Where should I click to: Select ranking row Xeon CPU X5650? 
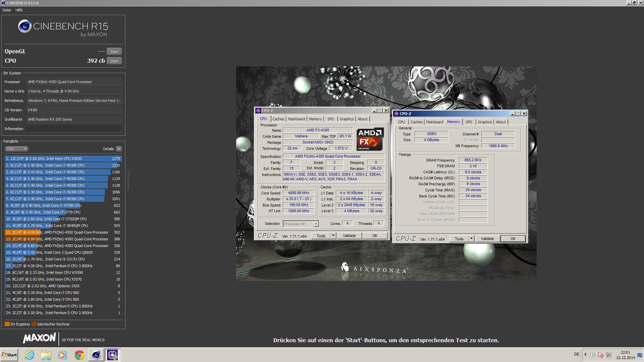point(63,159)
